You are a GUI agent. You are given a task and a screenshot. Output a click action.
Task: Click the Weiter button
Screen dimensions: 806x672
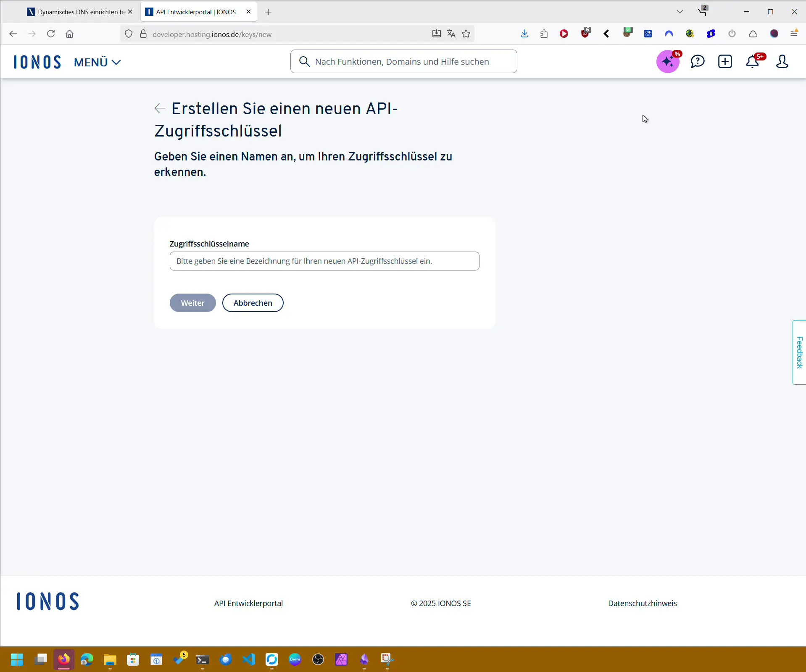point(192,303)
